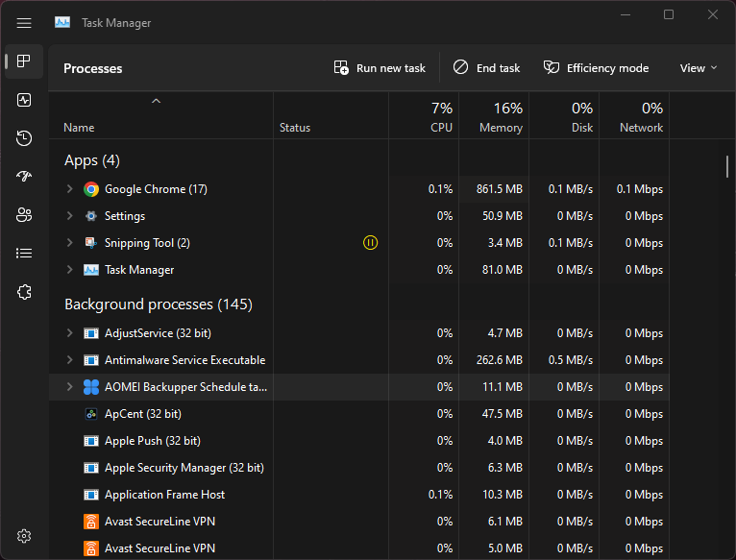Select the second Avast SecureLine VPN row
This screenshot has width=736, height=560.
pos(359,548)
